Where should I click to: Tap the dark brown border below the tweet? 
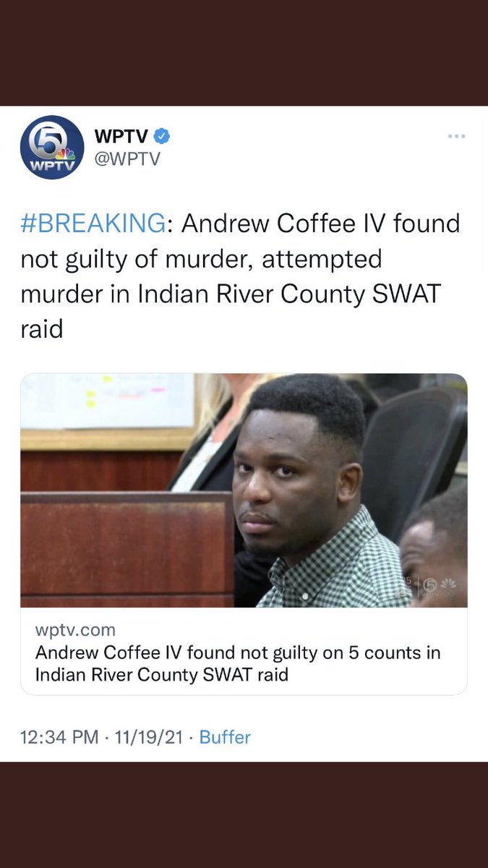point(244,814)
